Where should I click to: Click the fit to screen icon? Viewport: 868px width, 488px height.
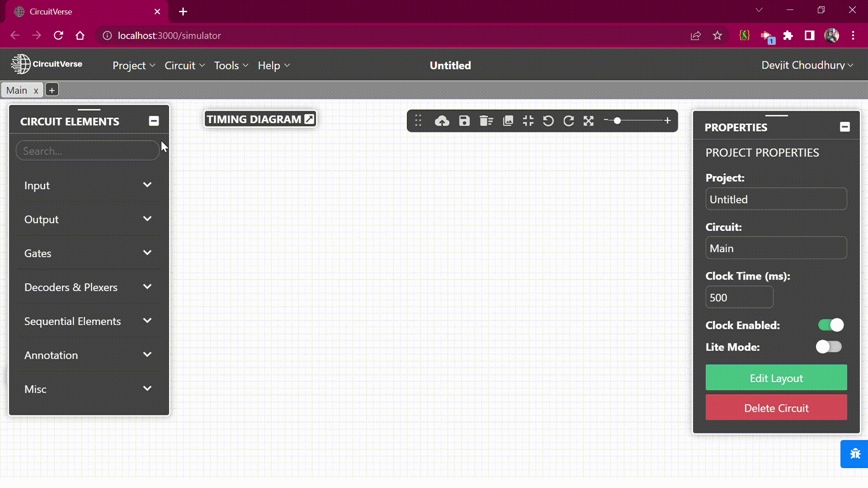528,121
